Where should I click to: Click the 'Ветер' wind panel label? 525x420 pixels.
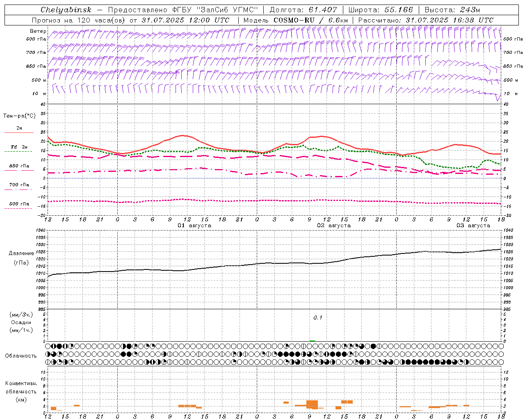[38, 31]
